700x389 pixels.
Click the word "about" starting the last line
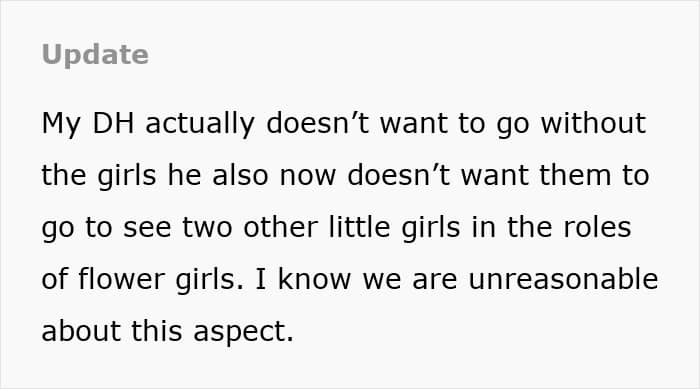(x=81, y=330)
